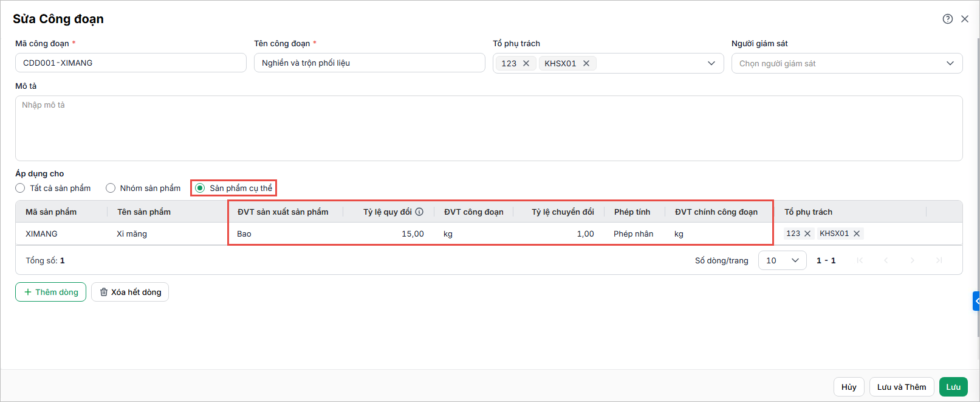Remove 123 tag in XIMANG table row
980x402 pixels.
click(807, 234)
